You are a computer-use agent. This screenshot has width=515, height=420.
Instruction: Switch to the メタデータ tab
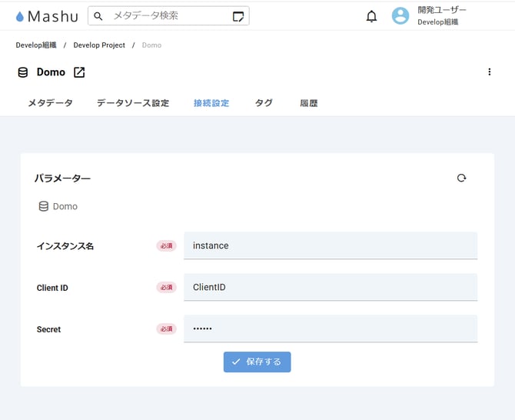click(50, 103)
